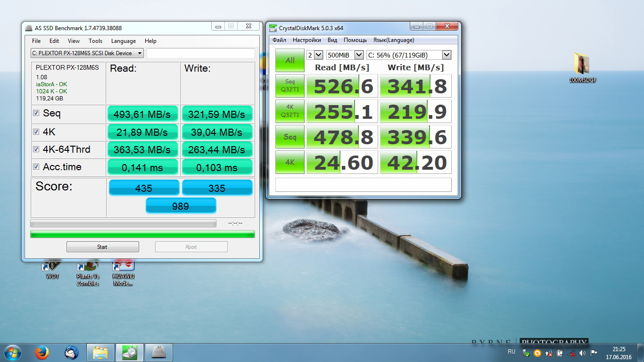Run the plain 4K test in CrystalDiskMark
Screen dimensions: 644x362
(x=290, y=162)
